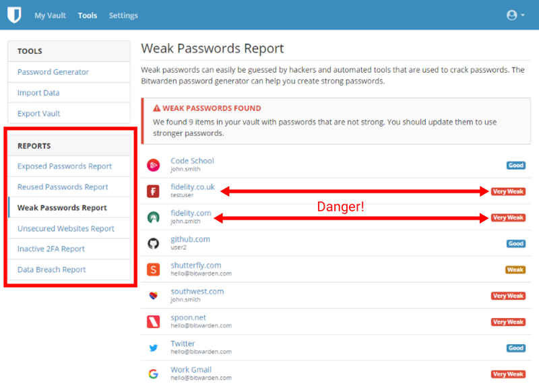Open the Twitter vault item
The image size is (539, 392).
183,344
